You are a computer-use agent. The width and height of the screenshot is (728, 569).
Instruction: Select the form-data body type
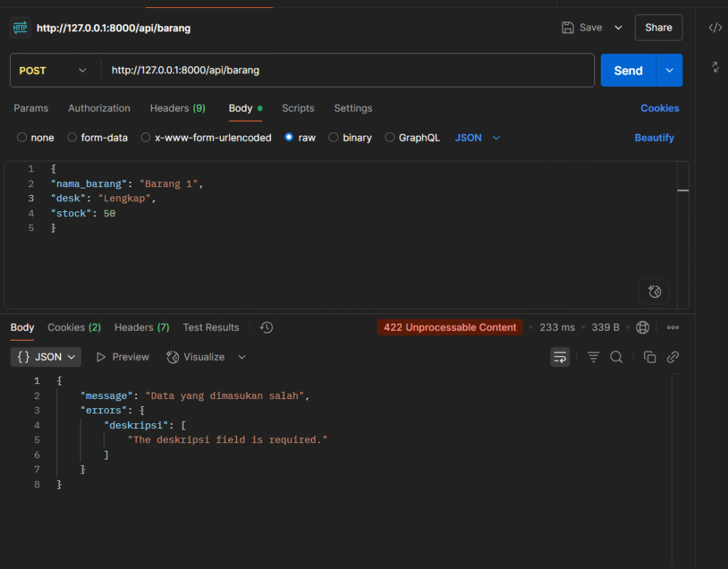point(72,138)
